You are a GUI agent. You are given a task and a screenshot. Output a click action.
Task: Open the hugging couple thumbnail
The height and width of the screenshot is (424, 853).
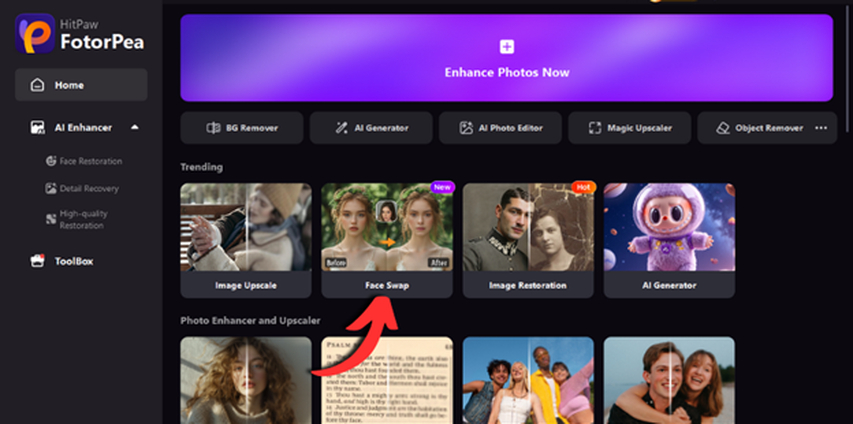coord(669,380)
